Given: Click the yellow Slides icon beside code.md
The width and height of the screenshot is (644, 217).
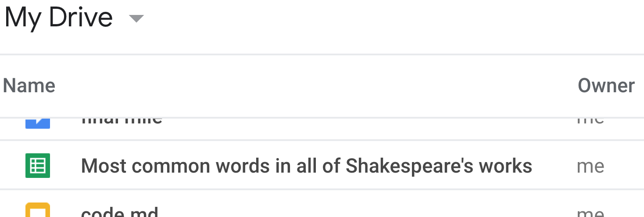Looking at the screenshot, I should click(38, 211).
